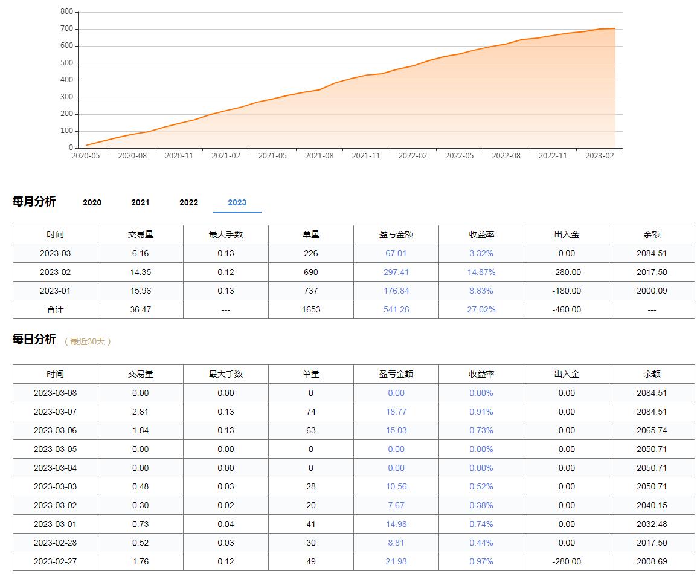Click yield 0.52% for 2023-03-03

coord(481,486)
